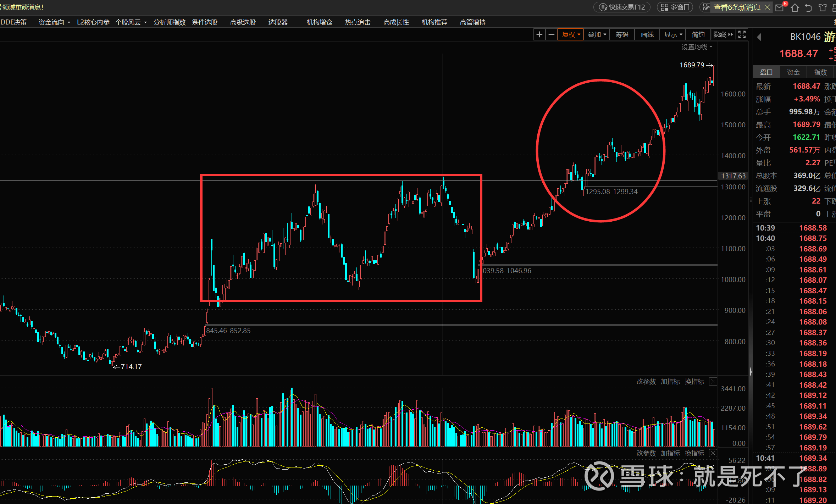
Task: Click the home arrow icon
Action: click(795, 7)
